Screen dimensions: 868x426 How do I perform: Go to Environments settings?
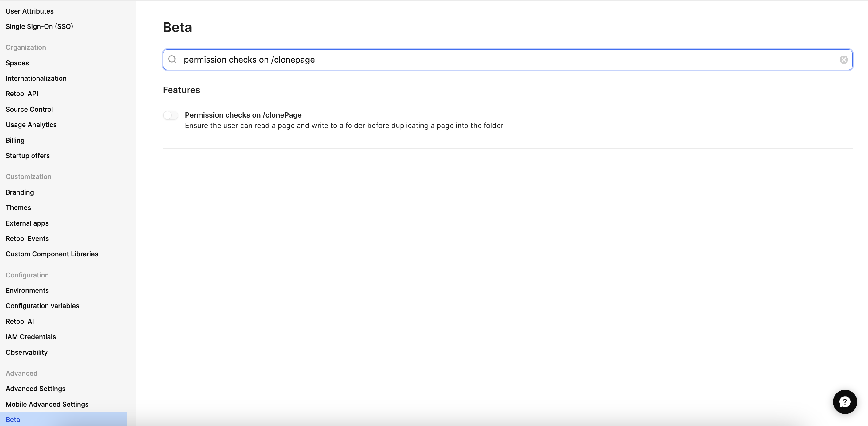pos(27,291)
